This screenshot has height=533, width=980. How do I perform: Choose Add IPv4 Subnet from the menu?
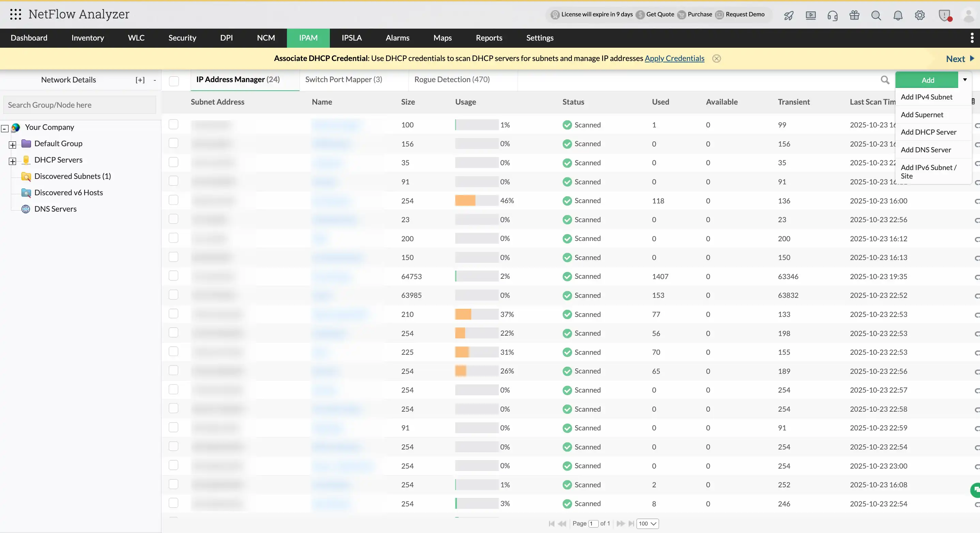coord(926,97)
